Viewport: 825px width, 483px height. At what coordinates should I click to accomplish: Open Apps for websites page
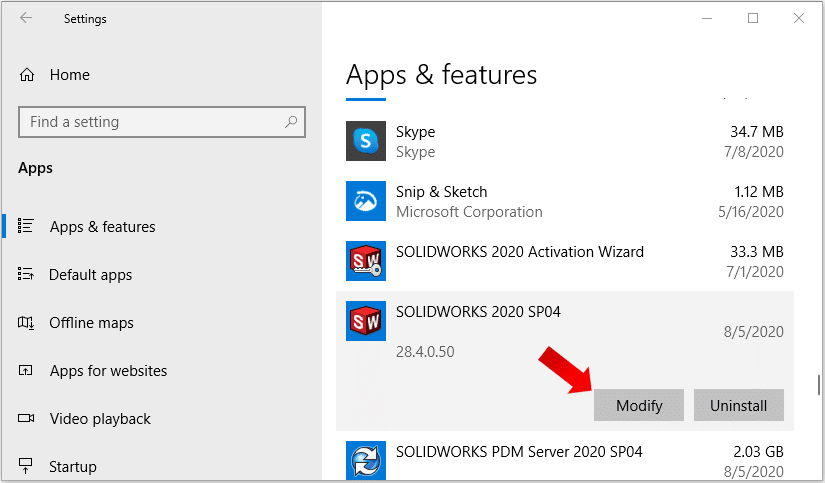[x=108, y=371]
